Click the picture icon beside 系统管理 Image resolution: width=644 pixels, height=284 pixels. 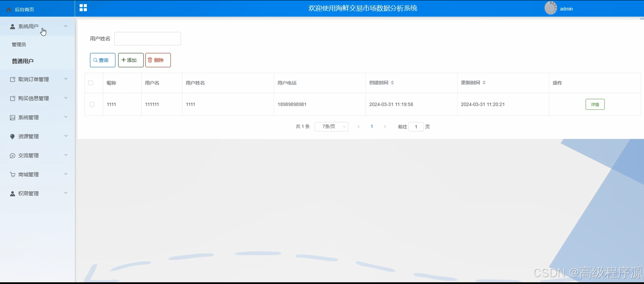pyautogui.click(x=13, y=118)
